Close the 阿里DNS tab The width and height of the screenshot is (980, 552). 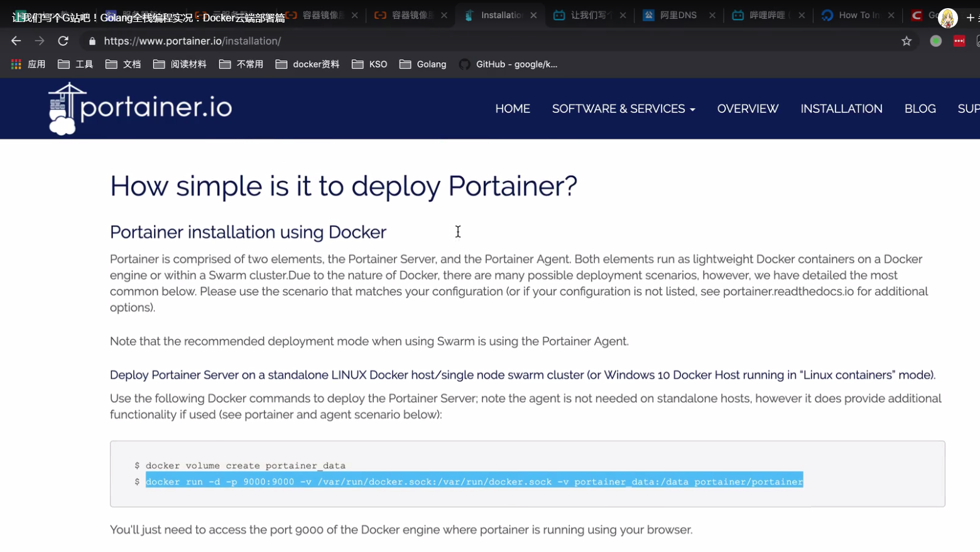(712, 15)
